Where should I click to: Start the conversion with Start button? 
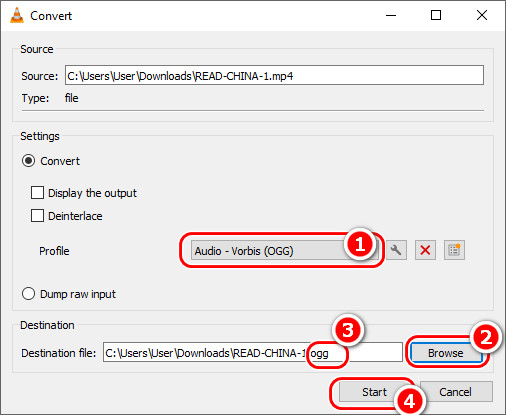click(x=374, y=392)
